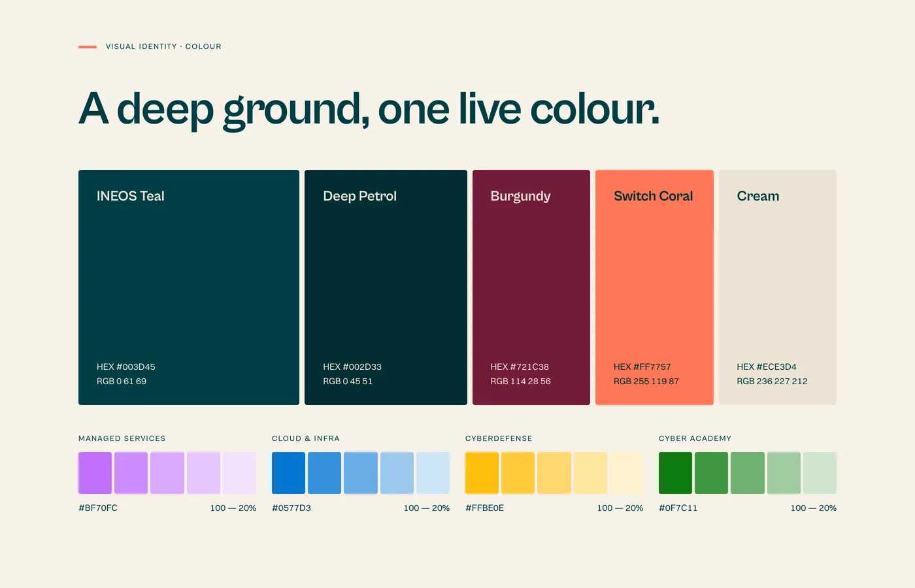
Task: Click the 'INEOS Teal' card title
Action: point(131,196)
